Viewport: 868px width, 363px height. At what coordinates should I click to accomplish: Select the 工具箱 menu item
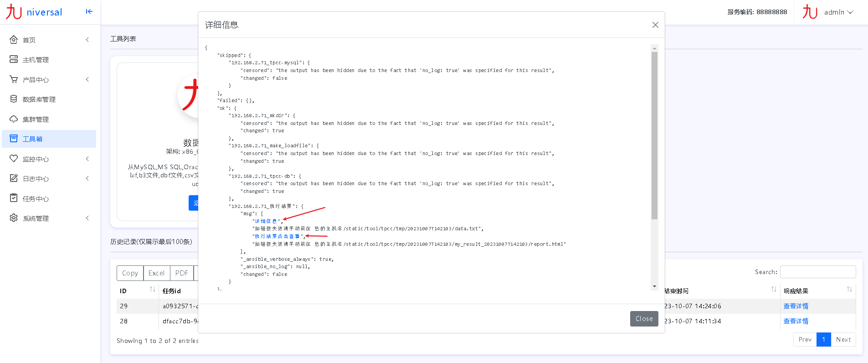(33, 139)
